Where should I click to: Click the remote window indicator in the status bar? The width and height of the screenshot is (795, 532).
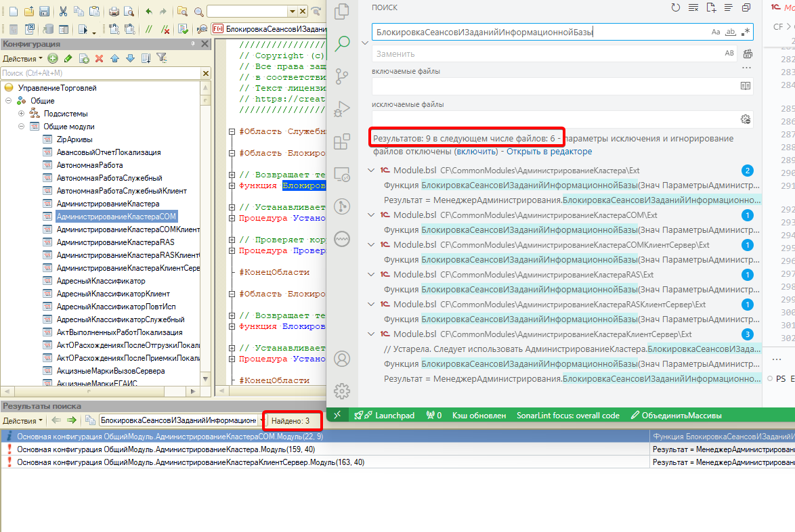337,416
